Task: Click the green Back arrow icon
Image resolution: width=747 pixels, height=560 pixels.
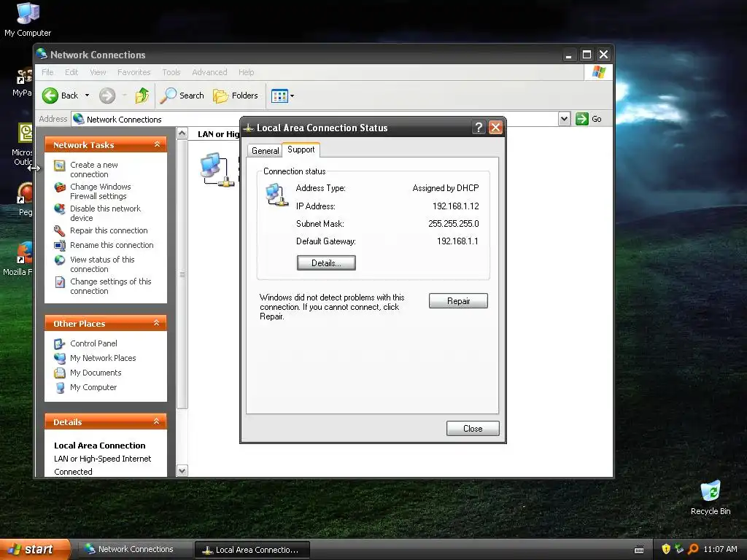Action: pyautogui.click(x=50, y=96)
